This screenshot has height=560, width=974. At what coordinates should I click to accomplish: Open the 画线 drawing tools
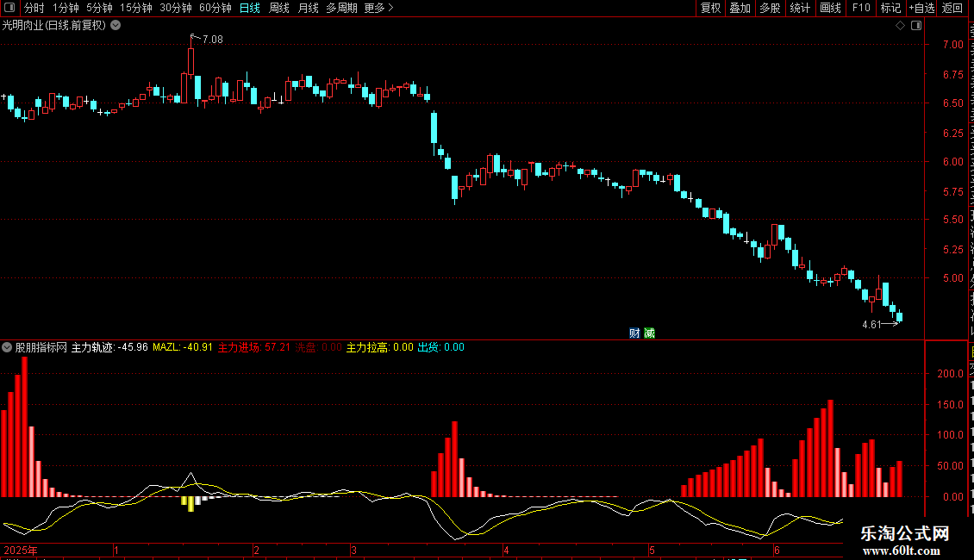(x=831, y=8)
